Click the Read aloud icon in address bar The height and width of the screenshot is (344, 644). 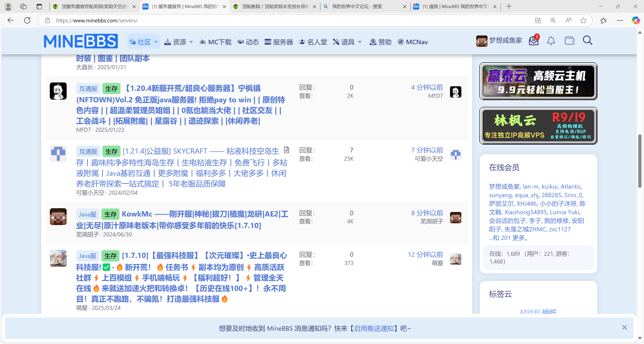coord(568,20)
